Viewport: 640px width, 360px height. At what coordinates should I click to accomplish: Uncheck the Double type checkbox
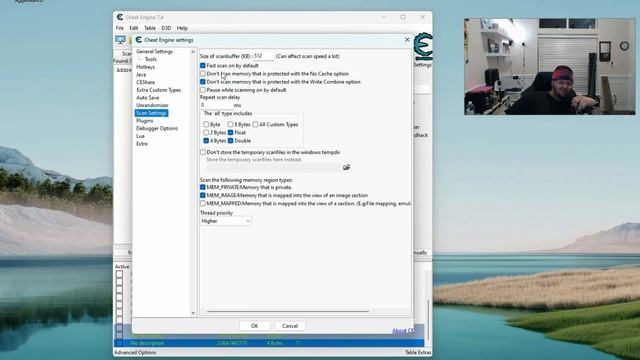point(231,140)
